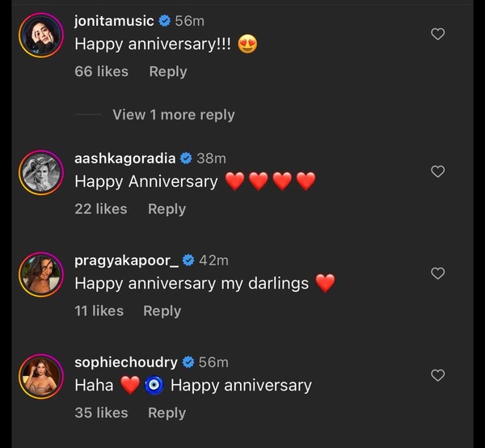Visit the pragyakapoor_ username link
485x448 pixels.
click(x=126, y=260)
